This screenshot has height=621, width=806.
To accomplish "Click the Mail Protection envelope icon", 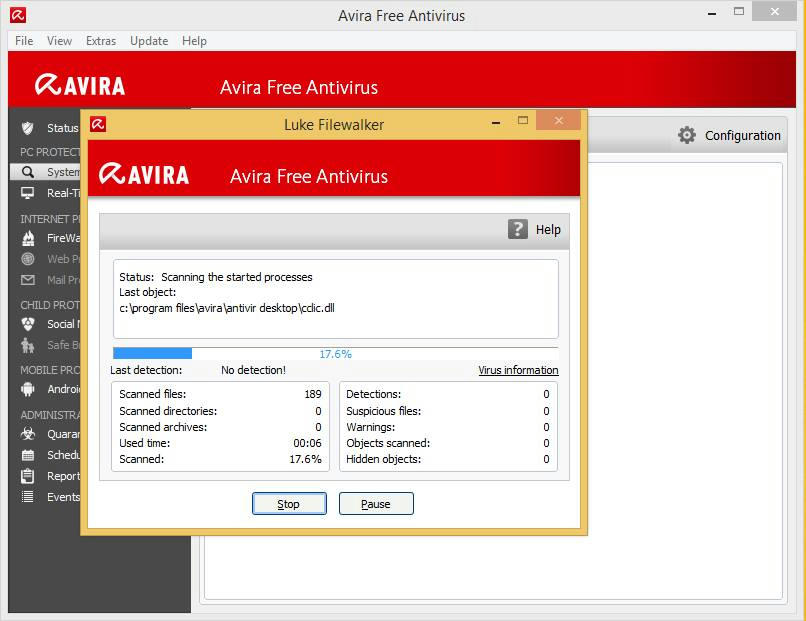I will pyautogui.click(x=28, y=280).
